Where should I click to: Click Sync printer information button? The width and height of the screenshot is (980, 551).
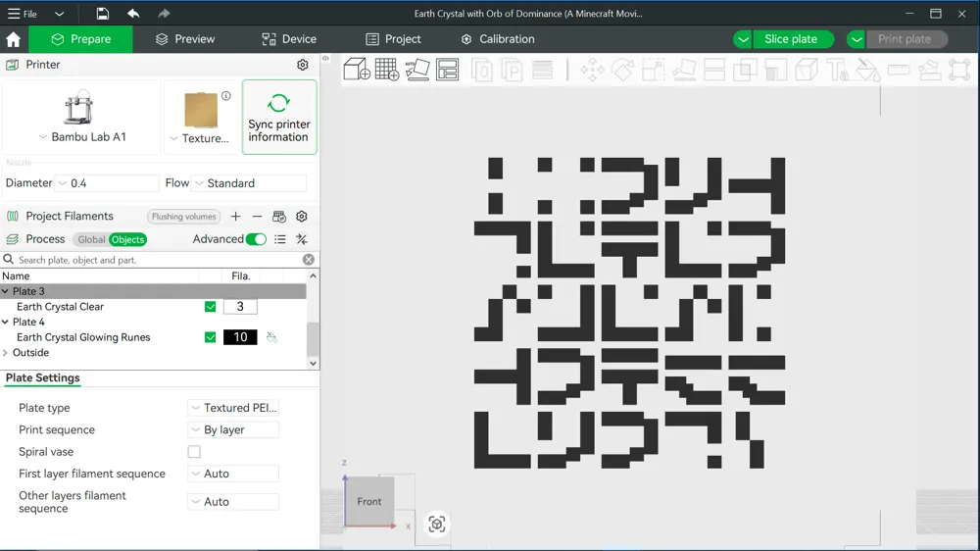point(279,117)
